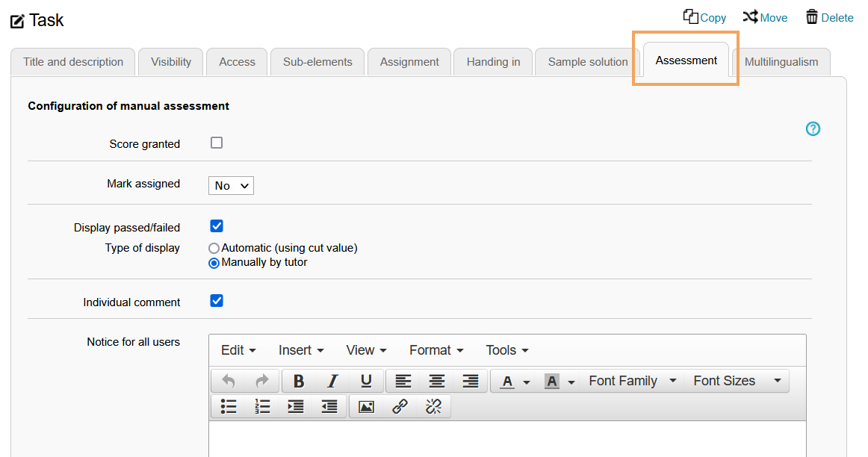The height and width of the screenshot is (457, 868).
Task: Click the Bold formatting icon
Action: coord(299,381)
